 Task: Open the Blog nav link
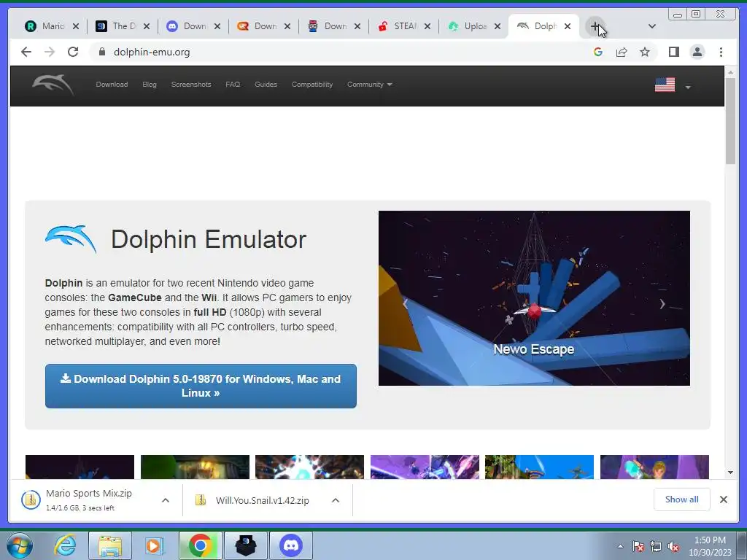click(x=150, y=85)
